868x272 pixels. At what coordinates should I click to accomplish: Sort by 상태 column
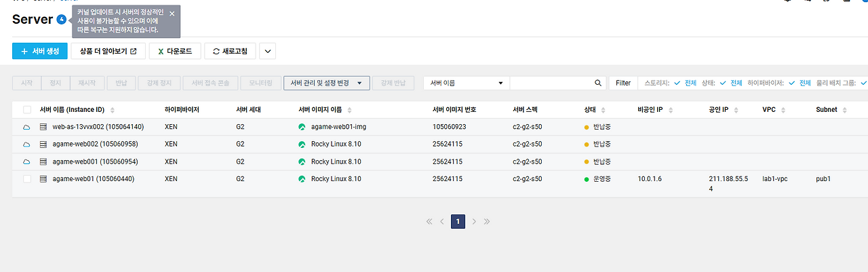[604, 110]
